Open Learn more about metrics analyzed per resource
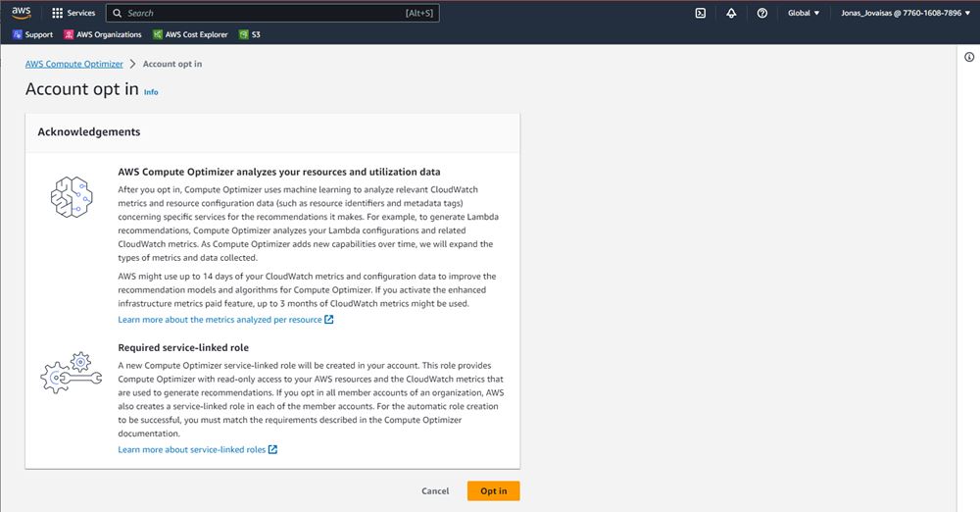 225,319
